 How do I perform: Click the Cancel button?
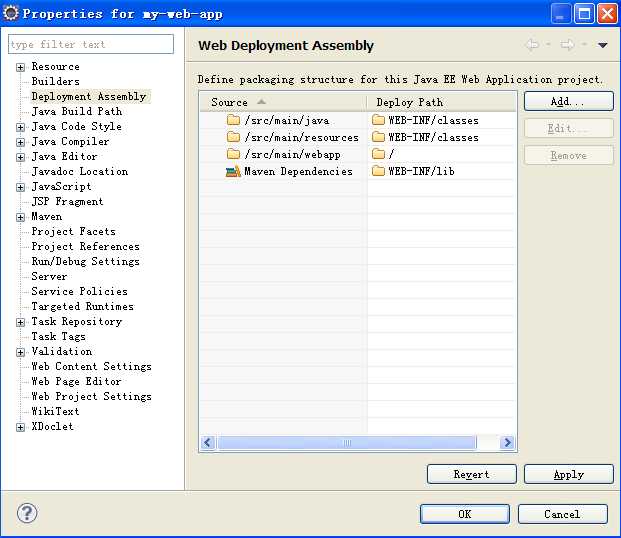(562, 514)
